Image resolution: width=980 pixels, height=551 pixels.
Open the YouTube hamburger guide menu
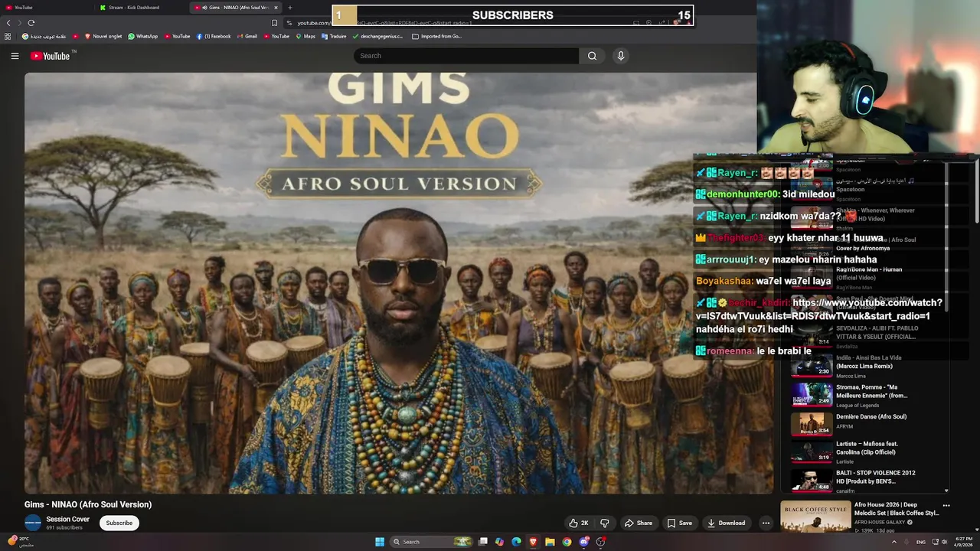[15, 56]
